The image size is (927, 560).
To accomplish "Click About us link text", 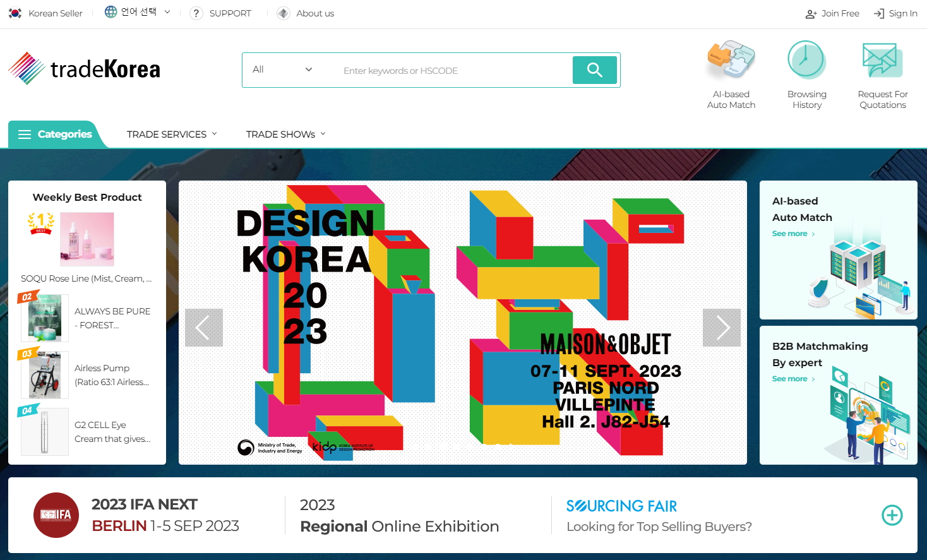I will pos(315,13).
